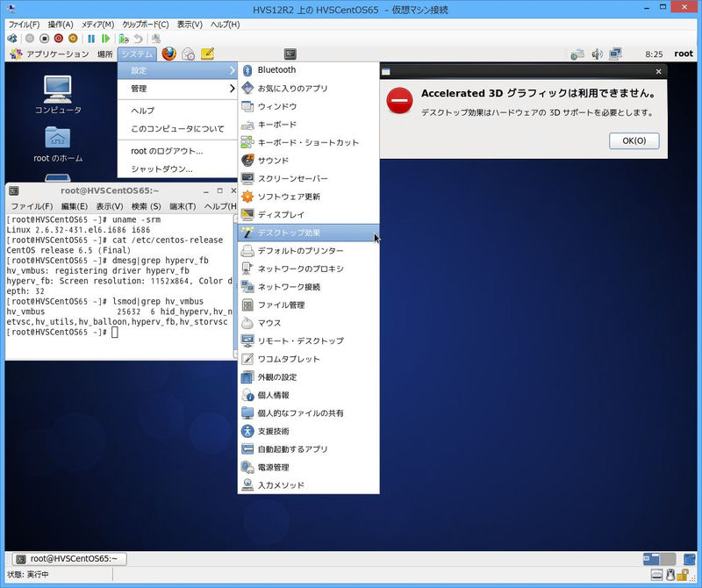Select ヘルプ in the System menu
The image size is (702, 588).
(x=177, y=111)
